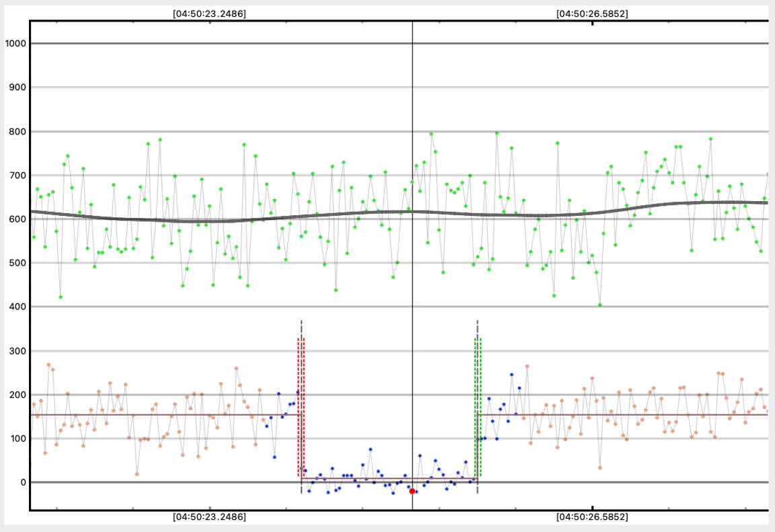Click the 1000 label on the Y-axis
The height and width of the screenshot is (532, 775).
coord(14,44)
